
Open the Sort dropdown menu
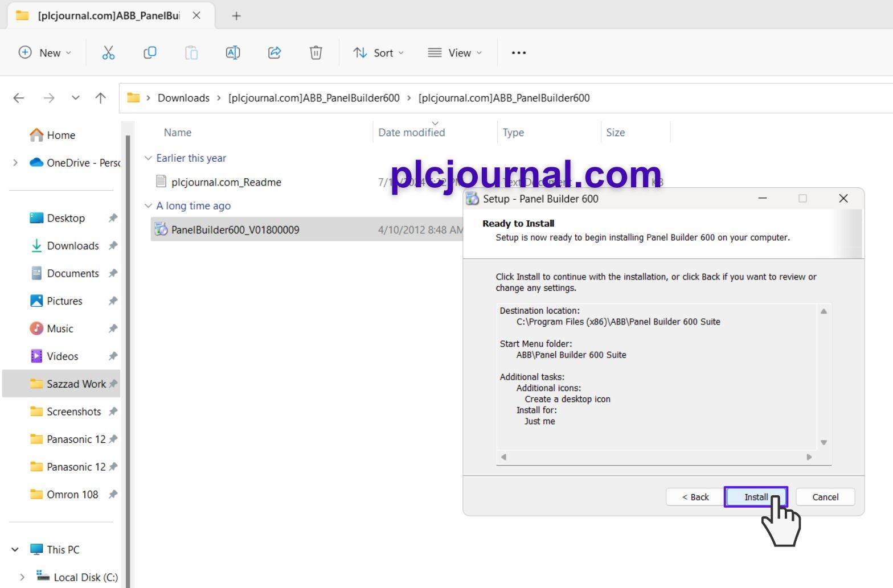(378, 53)
